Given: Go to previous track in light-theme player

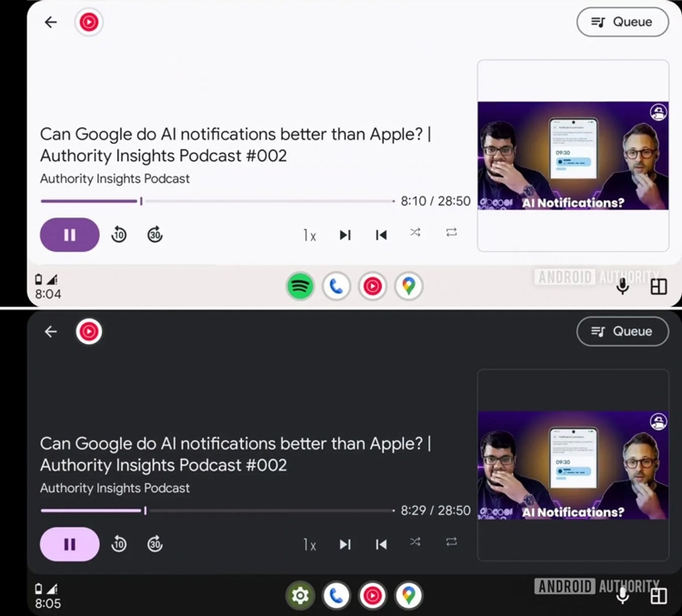Looking at the screenshot, I should pos(381,235).
